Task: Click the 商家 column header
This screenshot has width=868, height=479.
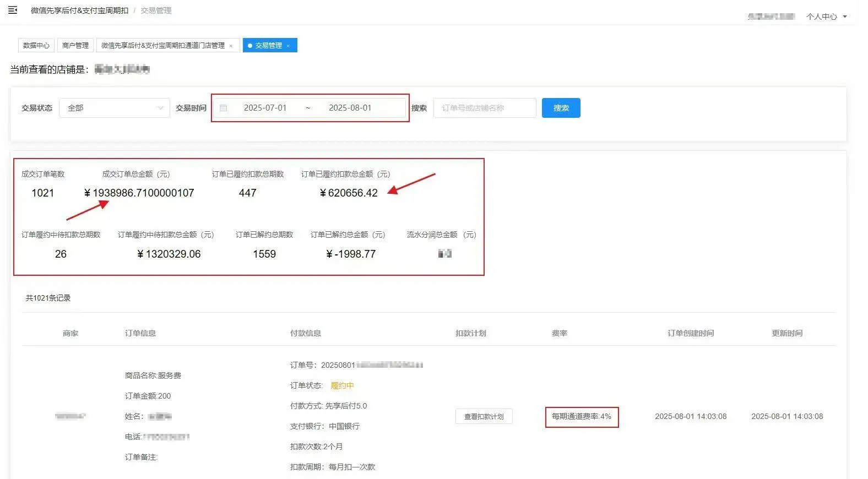Action: coord(70,333)
